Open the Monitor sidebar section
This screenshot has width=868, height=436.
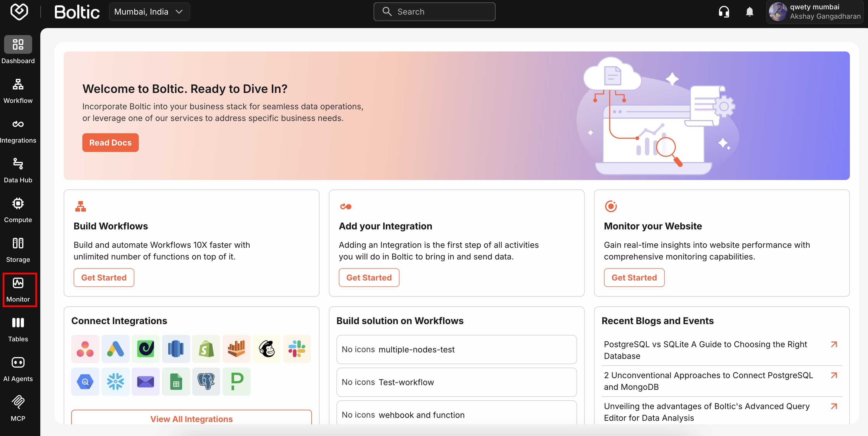tap(18, 290)
